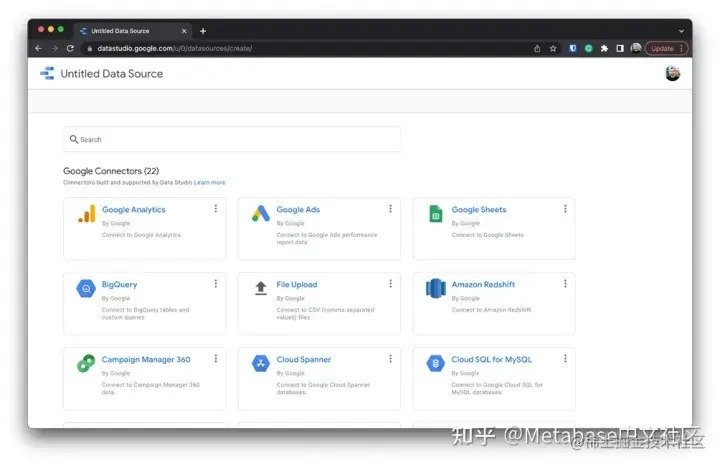Select the Amazon Redshift connector title
720x465 pixels.
click(x=483, y=285)
